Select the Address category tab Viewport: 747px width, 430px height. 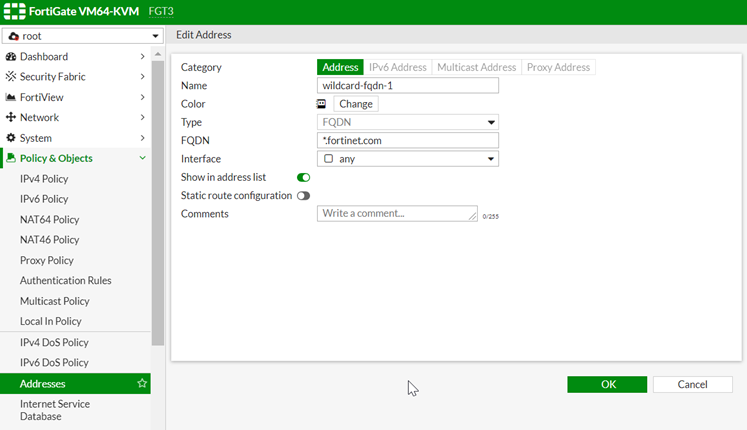point(340,67)
